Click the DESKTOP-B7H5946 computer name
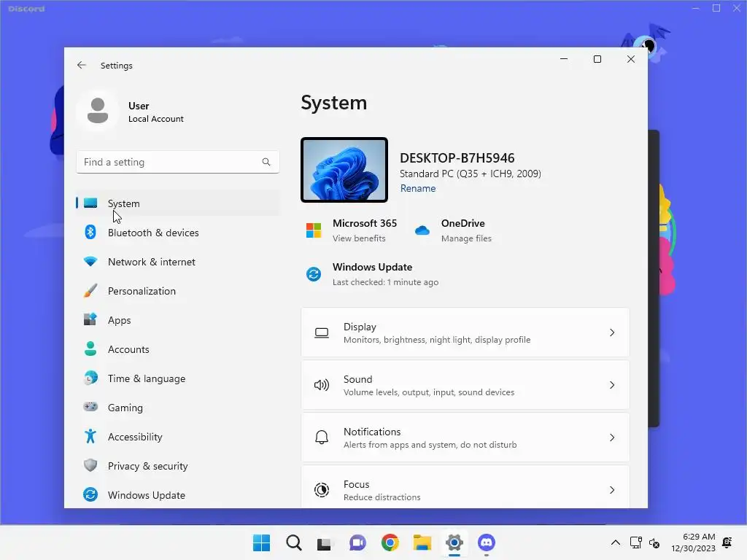The image size is (747, 560). (457, 157)
